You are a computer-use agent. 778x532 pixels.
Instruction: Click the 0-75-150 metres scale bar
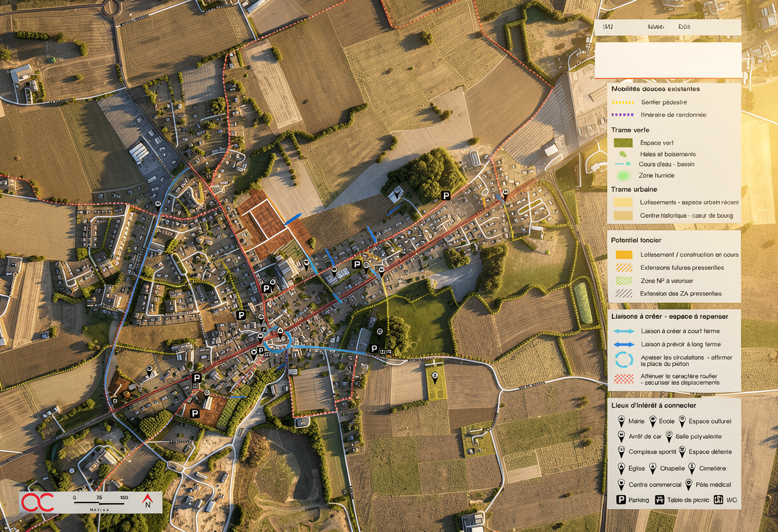99,503
